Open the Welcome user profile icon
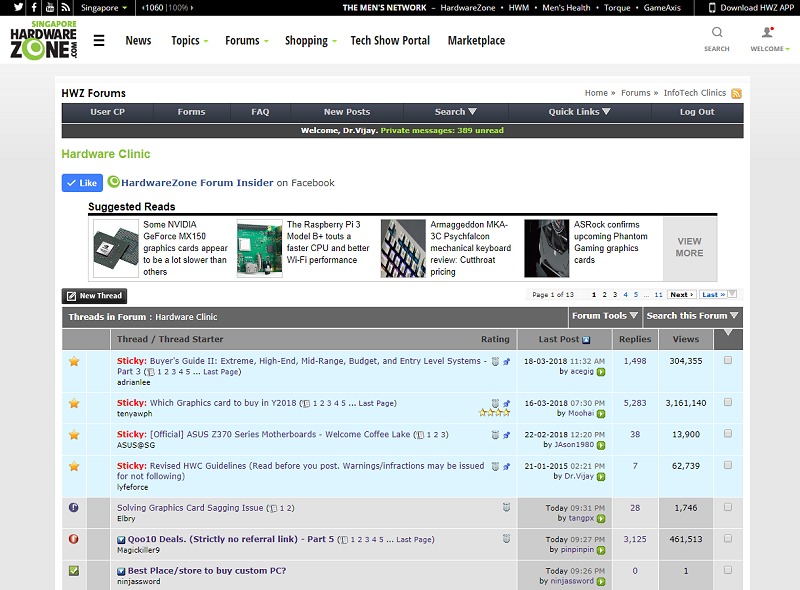The width and height of the screenshot is (800, 590). (x=767, y=33)
